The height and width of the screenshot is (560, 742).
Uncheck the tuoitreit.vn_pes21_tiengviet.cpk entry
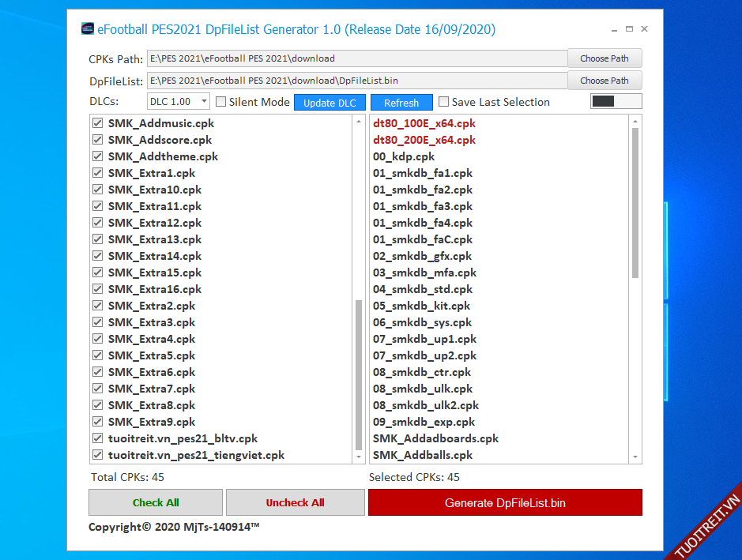(x=98, y=455)
